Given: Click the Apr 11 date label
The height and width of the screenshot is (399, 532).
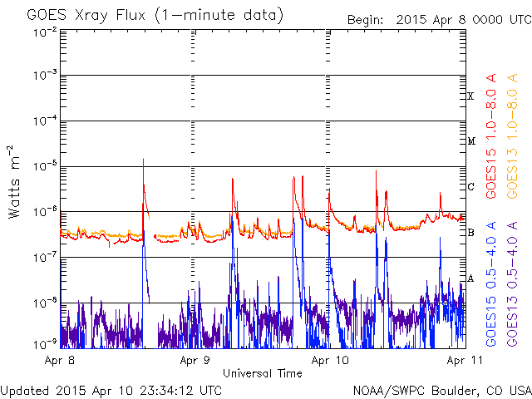Looking at the screenshot, I should (x=465, y=360).
